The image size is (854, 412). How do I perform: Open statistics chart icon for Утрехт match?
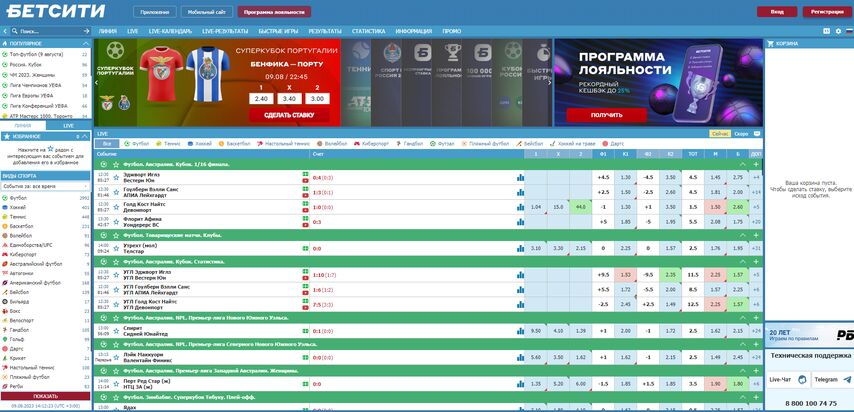point(520,249)
